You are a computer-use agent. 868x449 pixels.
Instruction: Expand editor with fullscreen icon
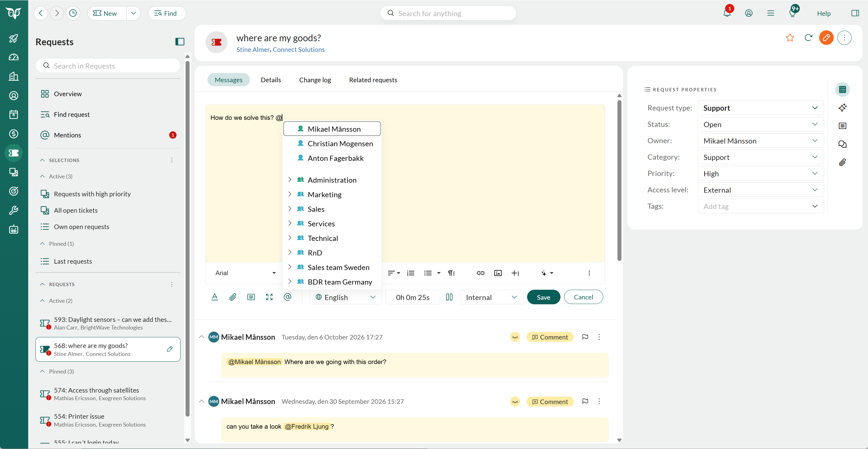[x=269, y=297]
